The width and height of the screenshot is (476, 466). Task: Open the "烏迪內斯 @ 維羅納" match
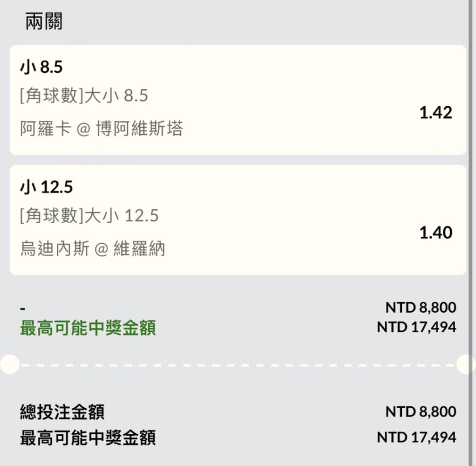tap(93, 248)
